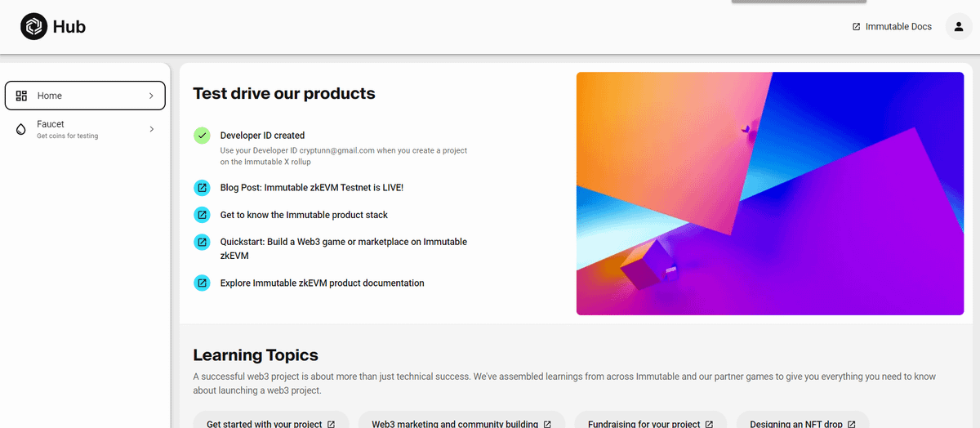Open the Immutable Docs link
The width and height of the screenshot is (980, 428).
[x=892, y=27]
